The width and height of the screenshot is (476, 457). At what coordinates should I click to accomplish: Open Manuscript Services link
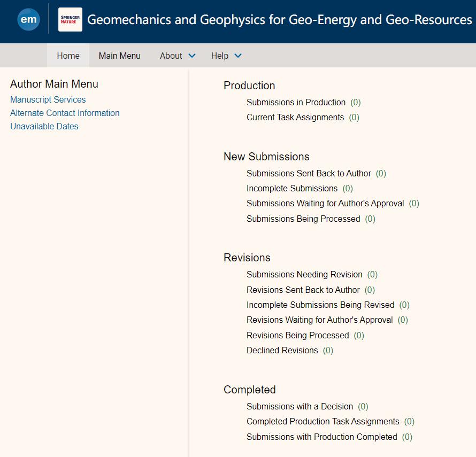point(48,100)
